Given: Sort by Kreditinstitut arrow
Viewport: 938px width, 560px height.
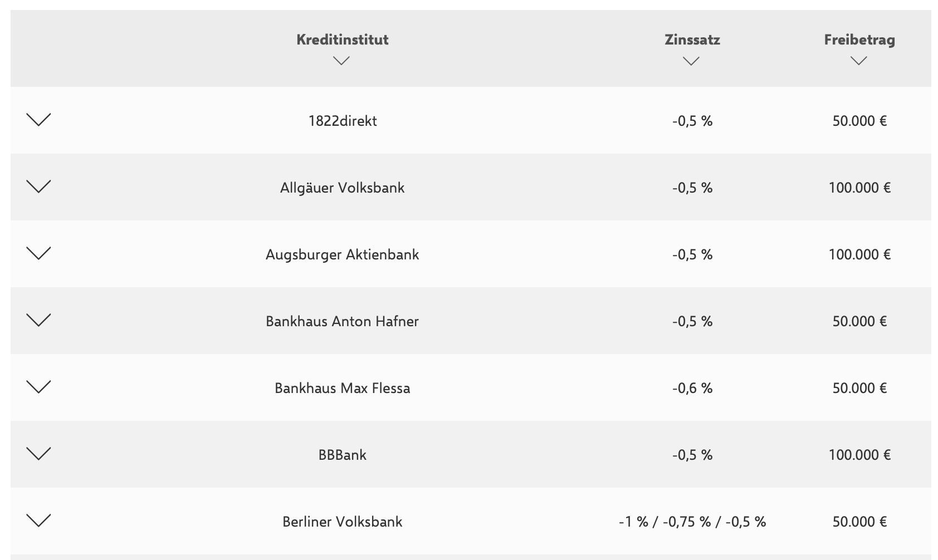Looking at the screenshot, I should pos(341,61).
